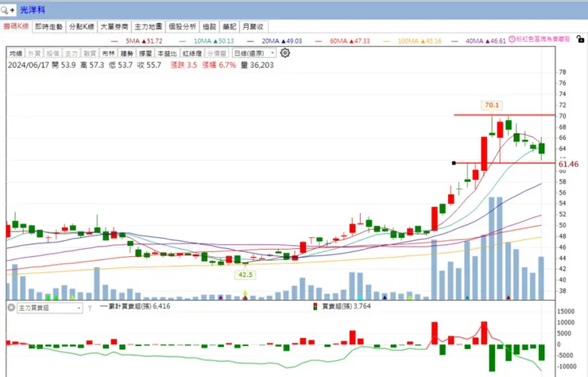Click the 20MA legend entry
588x377 pixels.
[274, 41]
